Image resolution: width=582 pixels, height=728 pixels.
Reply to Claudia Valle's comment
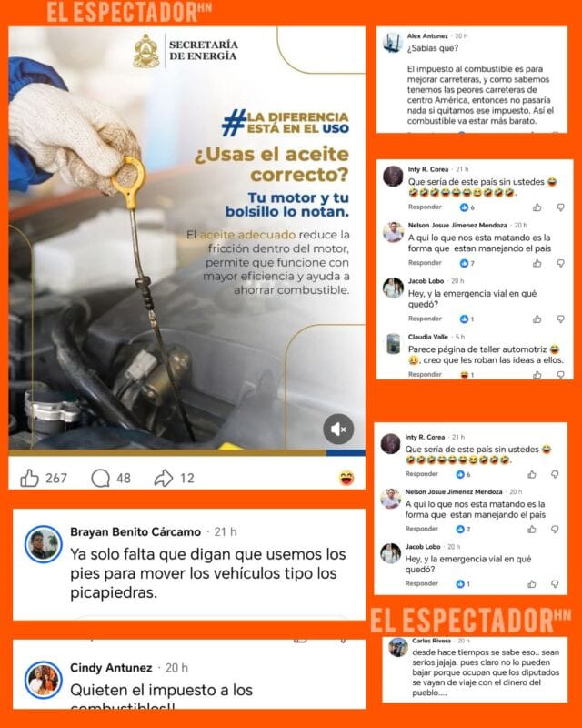pyautogui.click(x=425, y=374)
